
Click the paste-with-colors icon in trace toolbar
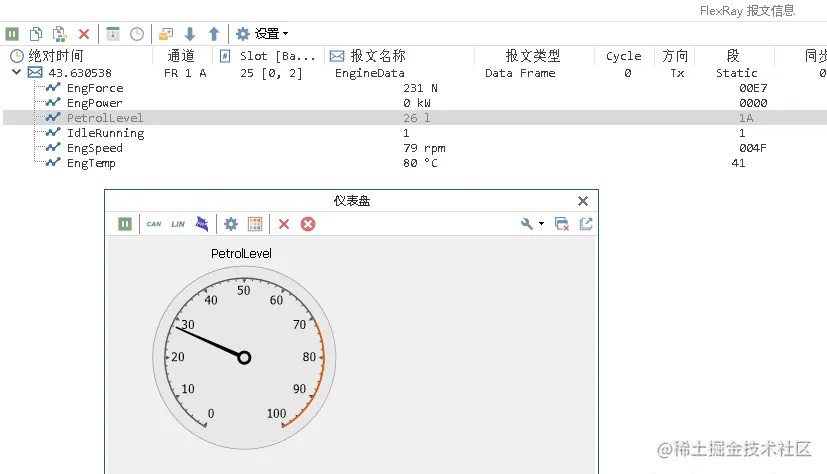click(x=60, y=34)
